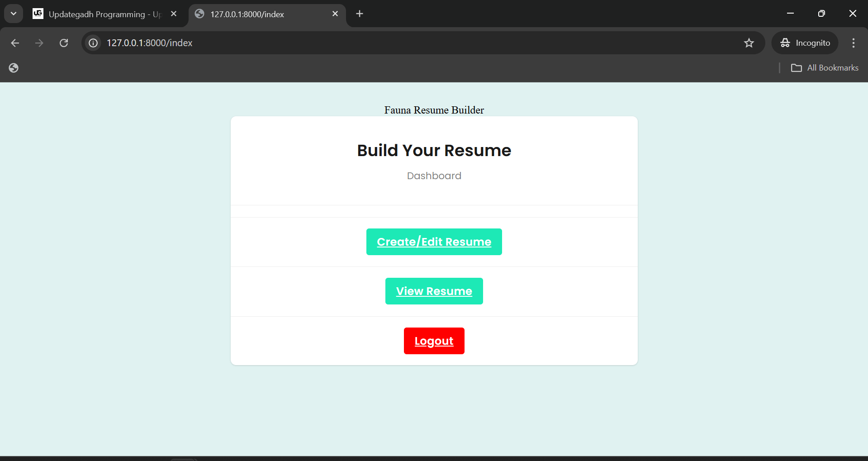Click the Create/Edit Resume button
Viewport: 868px width, 461px height.
tap(434, 242)
